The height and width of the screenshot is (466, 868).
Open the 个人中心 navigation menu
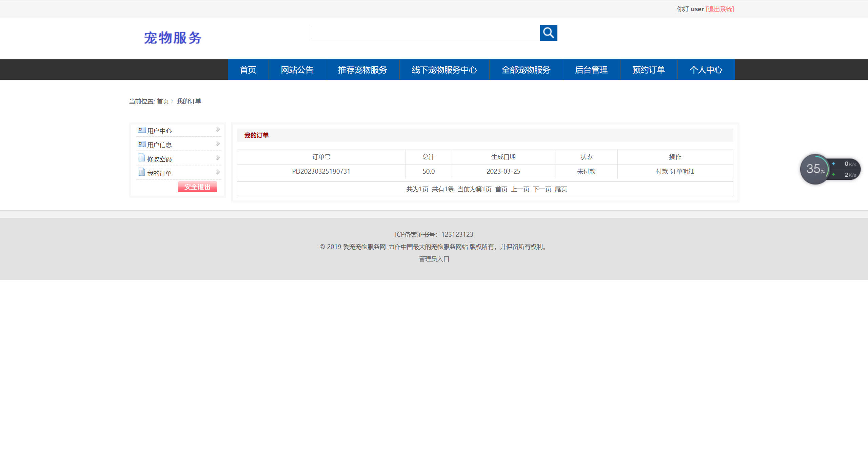click(x=706, y=70)
